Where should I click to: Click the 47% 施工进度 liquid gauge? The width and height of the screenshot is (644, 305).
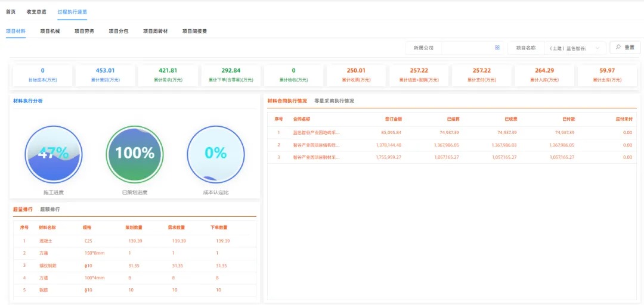pyautogui.click(x=54, y=154)
